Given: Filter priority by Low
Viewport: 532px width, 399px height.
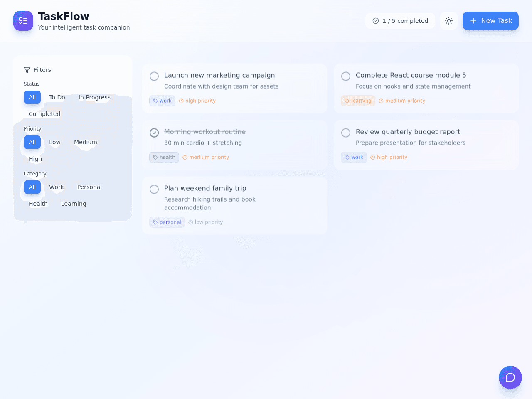Looking at the screenshot, I should pyautogui.click(x=55, y=142).
